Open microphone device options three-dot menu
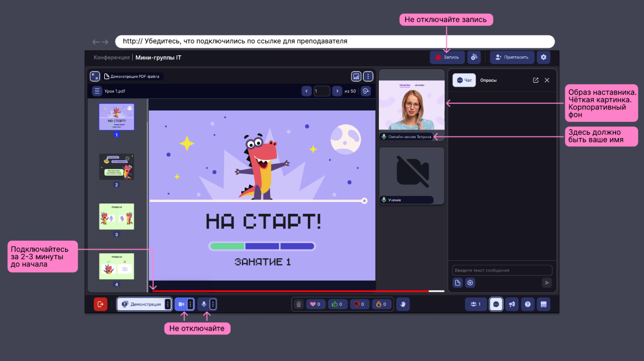Image resolution: width=644 pixels, height=361 pixels. pyautogui.click(x=213, y=304)
